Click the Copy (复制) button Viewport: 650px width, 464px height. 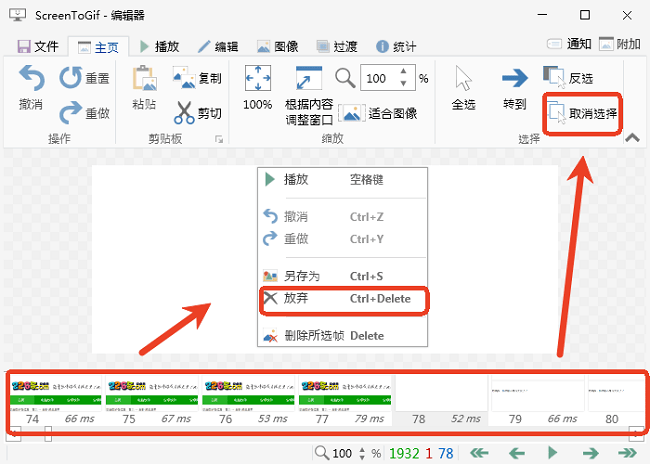pyautogui.click(x=197, y=78)
